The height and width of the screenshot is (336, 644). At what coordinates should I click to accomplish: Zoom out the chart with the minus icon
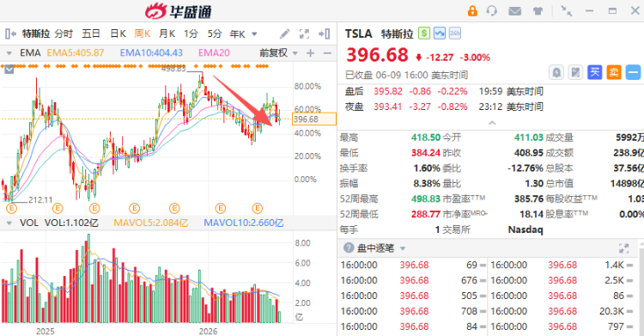pyautogui.click(x=327, y=53)
